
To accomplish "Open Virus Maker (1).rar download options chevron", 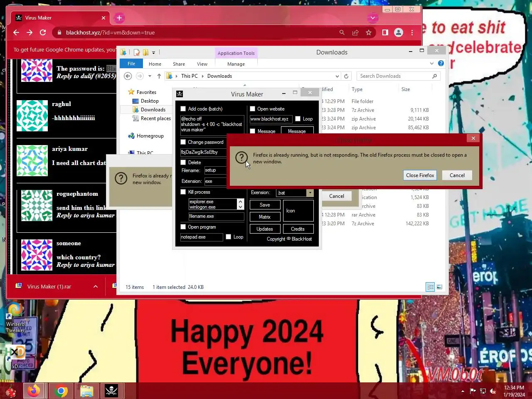I will tap(96, 287).
